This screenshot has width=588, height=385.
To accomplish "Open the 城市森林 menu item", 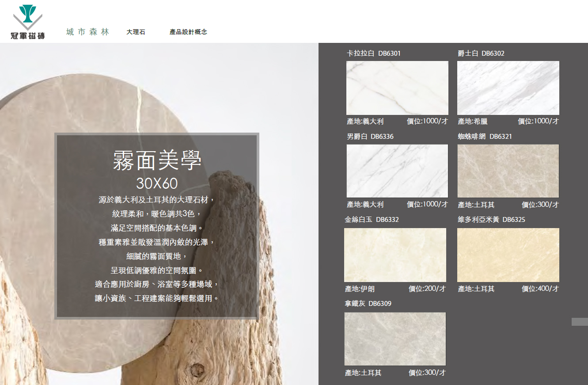I will click(87, 32).
